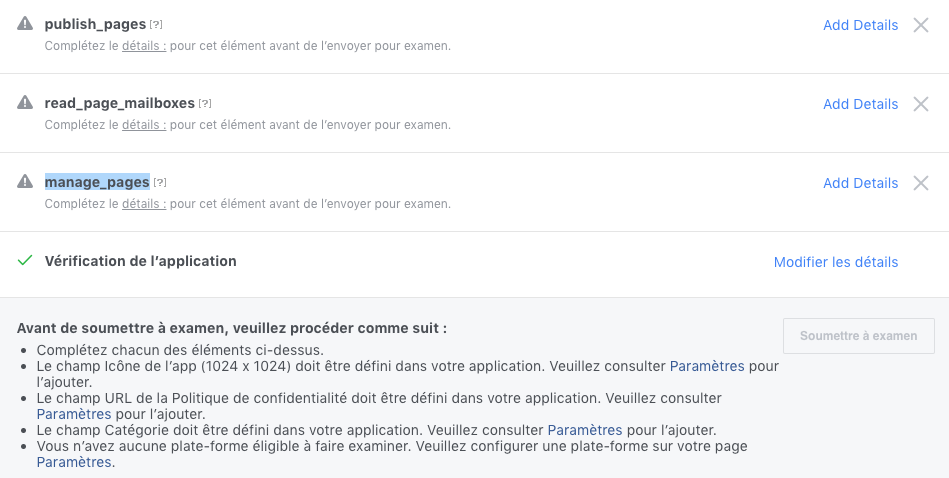Click warning icon beside read_page_mailboxes

[x=25, y=103]
